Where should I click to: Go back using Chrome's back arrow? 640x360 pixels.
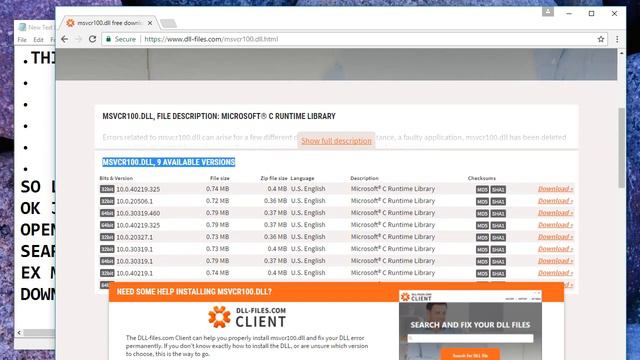(64, 39)
